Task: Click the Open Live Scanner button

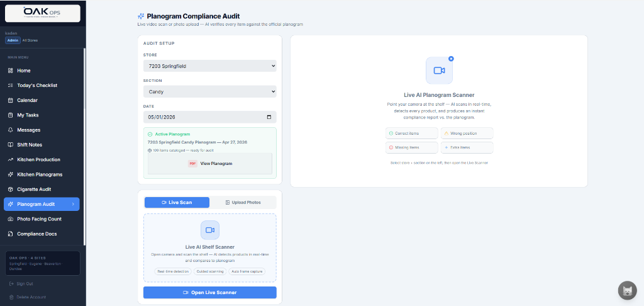Action: pos(210,292)
